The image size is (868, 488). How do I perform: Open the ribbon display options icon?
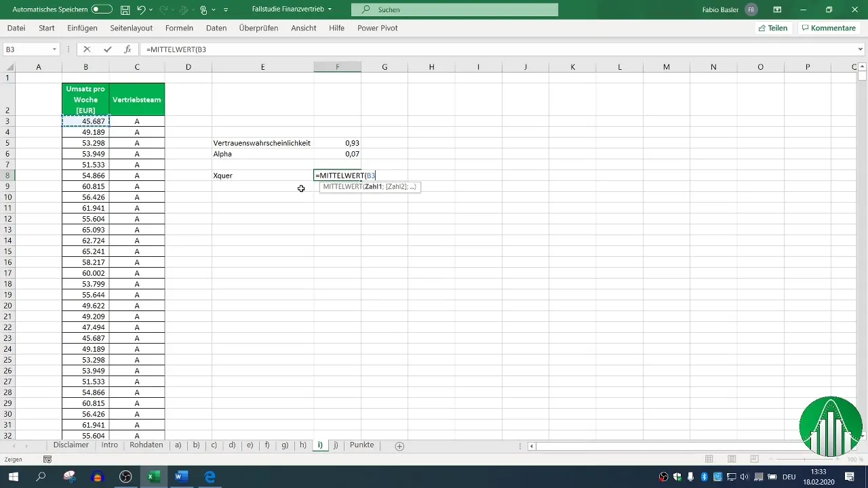(777, 9)
